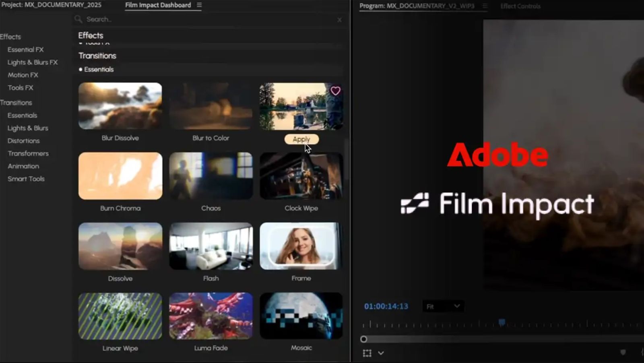Click the Clock Wipe label

[x=301, y=208]
